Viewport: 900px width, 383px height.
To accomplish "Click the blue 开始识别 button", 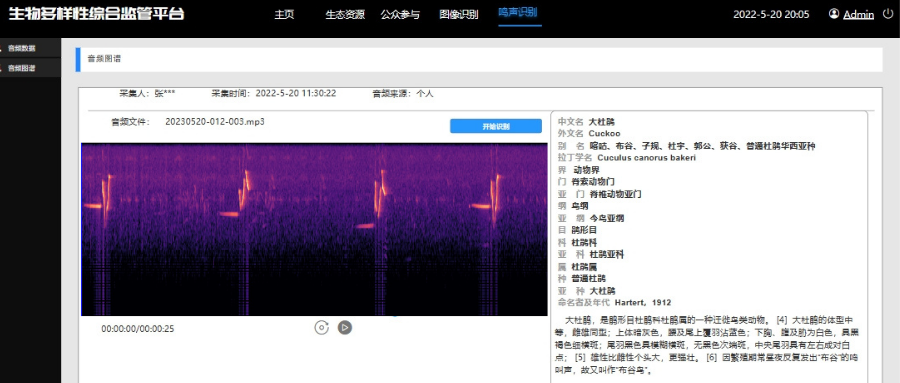I will coord(496,126).
